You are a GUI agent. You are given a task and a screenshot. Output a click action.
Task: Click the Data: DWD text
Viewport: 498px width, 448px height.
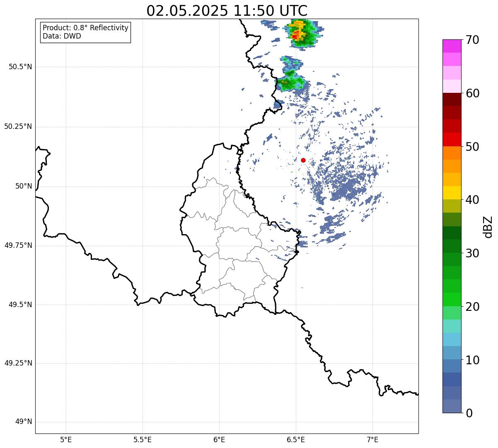click(62, 36)
